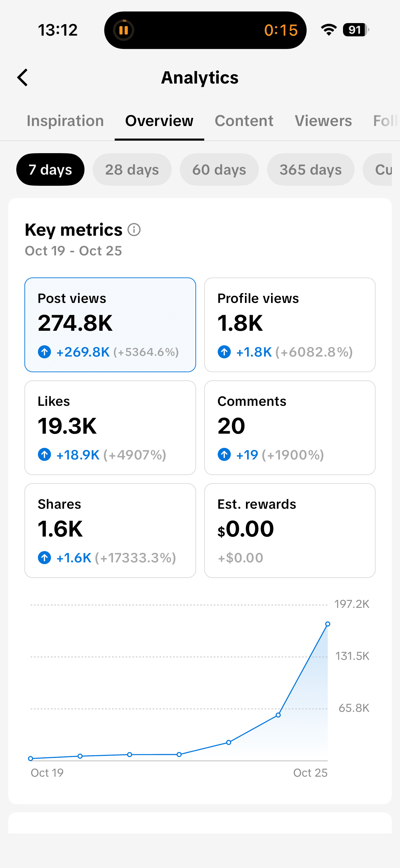Select the Overview tab
This screenshot has height=868, width=400.
point(159,121)
